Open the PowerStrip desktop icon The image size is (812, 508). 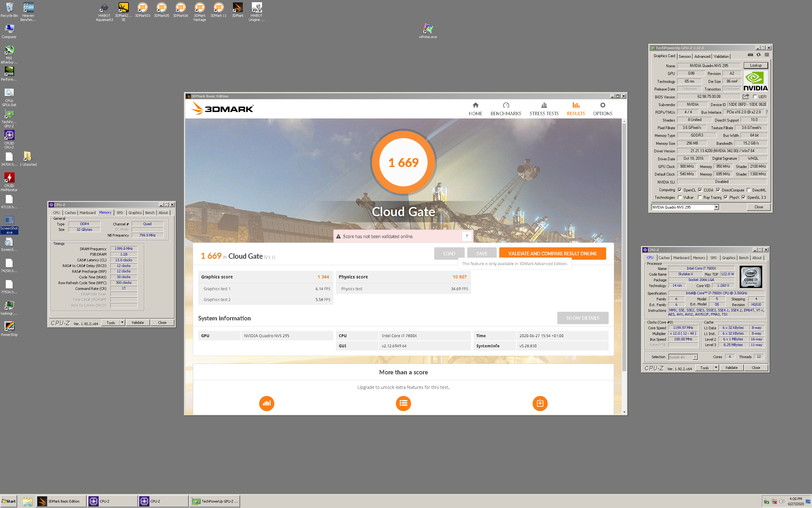tap(9, 329)
